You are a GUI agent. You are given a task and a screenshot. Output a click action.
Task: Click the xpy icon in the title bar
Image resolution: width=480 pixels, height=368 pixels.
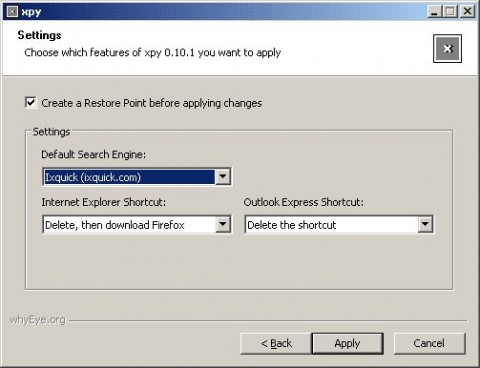pyautogui.click(x=12, y=12)
